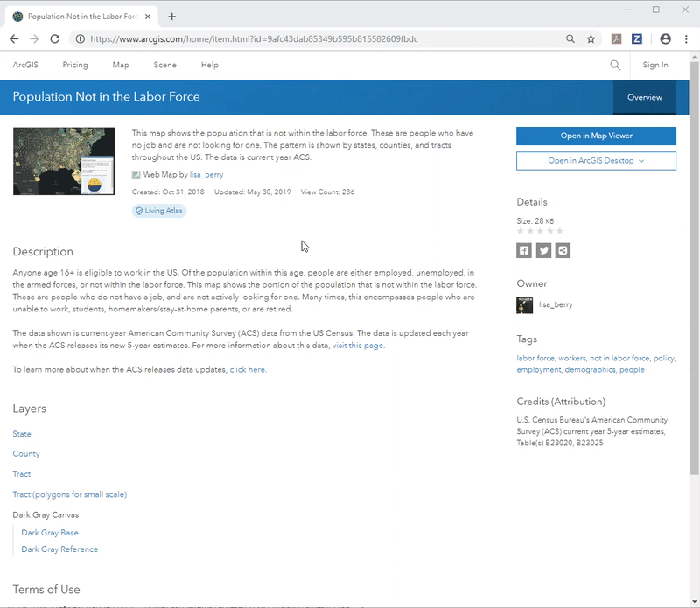The width and height of the screenshot is (700, 608).
Task: Click the generic share icon
Action: coord(563,250)
